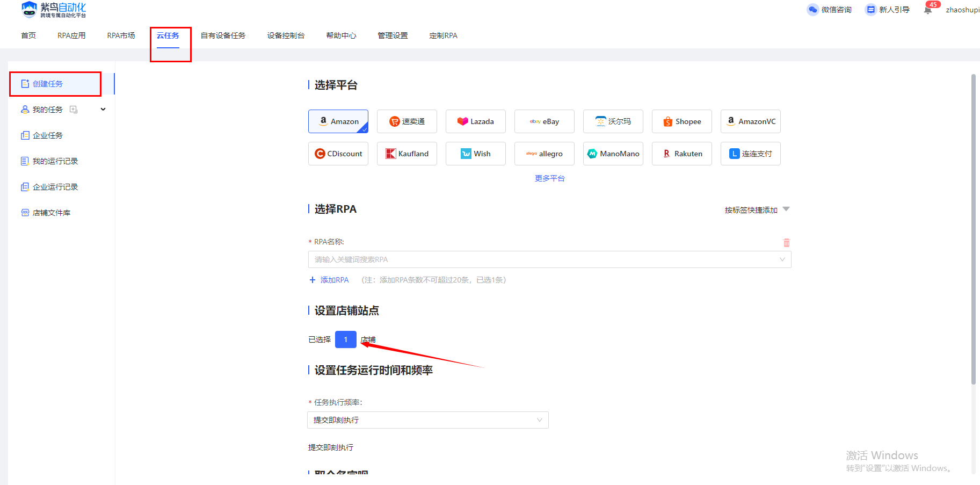The height and width of the screenshot is (485, 980).
Task: Click the 店铺文件库 sidebar icon
Action: coord(25,213)
